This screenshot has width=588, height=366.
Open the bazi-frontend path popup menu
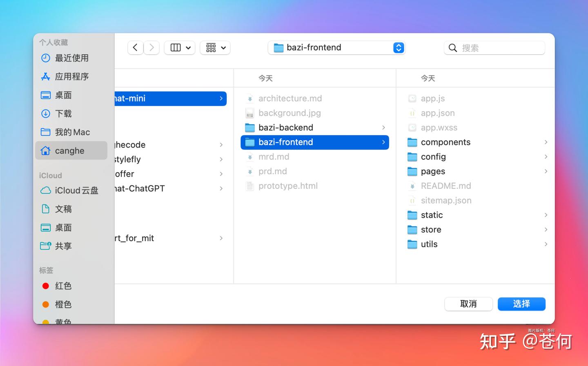click(x=336, y=48)
